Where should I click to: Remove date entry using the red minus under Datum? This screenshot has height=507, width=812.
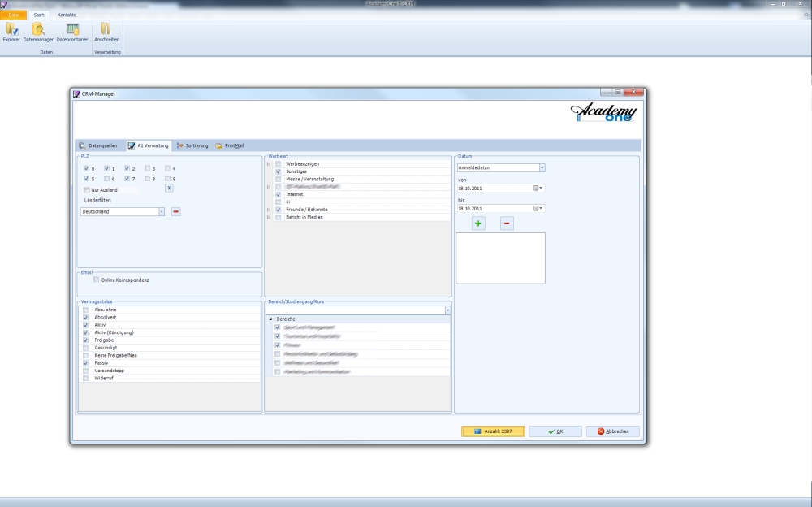coord(507,223)
